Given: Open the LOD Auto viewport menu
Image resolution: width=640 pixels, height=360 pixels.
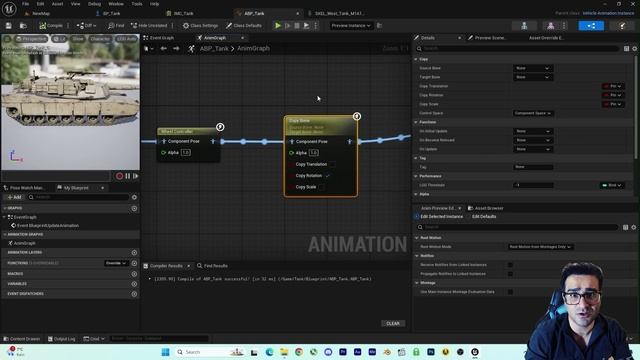Looking at the screenshot, I should click(126, 39).
